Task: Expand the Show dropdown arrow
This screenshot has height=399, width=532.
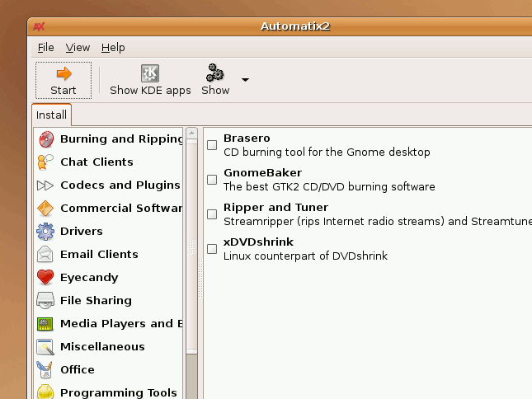Action: point(245,80)
